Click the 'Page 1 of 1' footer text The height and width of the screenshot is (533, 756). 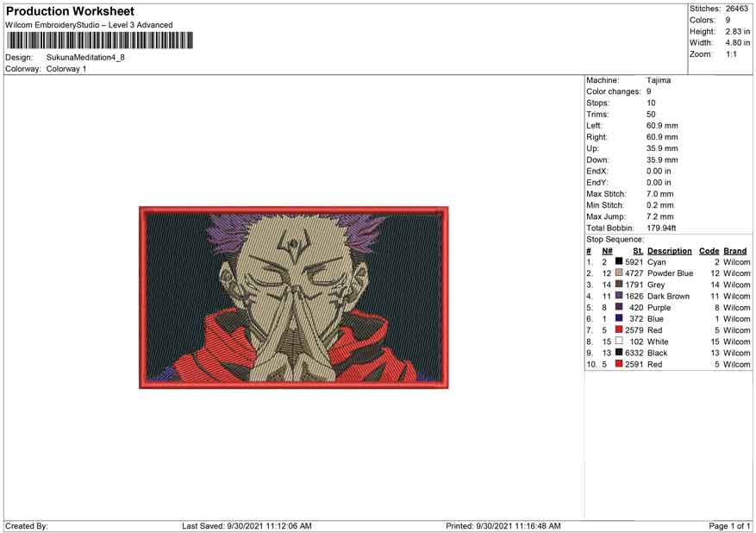tap(729, 526)
